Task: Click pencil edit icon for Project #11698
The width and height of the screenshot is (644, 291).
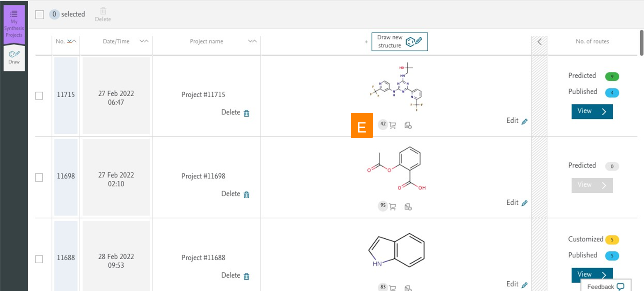Action: click(524, 203)
